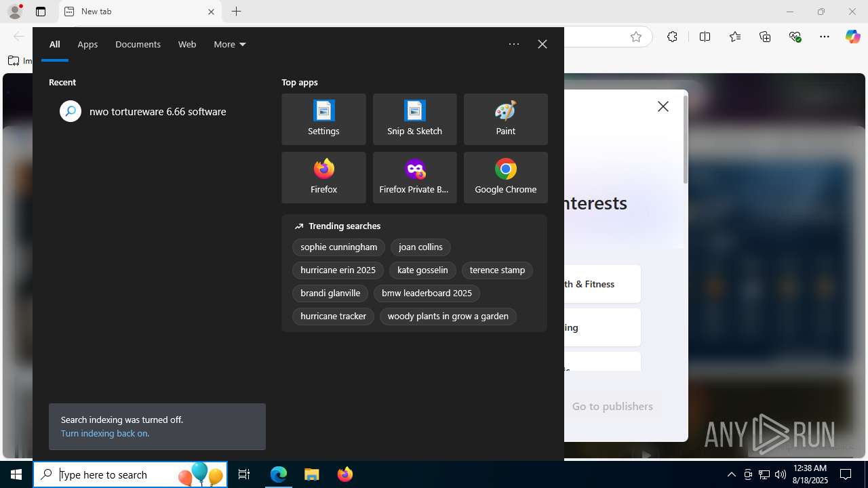The height and width of the screenshot is (488, 868).
Task: Open recent search nwo tortureware 6.66 software
Action: [x=157, y=111]
